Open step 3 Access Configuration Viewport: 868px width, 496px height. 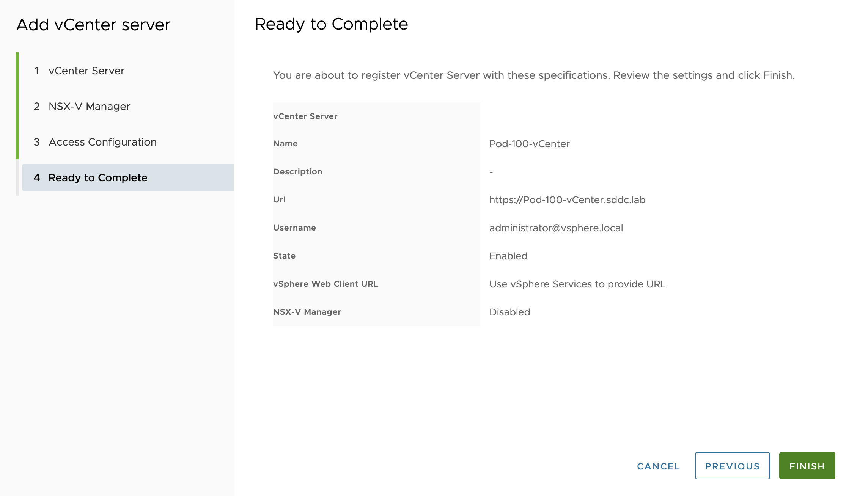(x=102, y=142)
